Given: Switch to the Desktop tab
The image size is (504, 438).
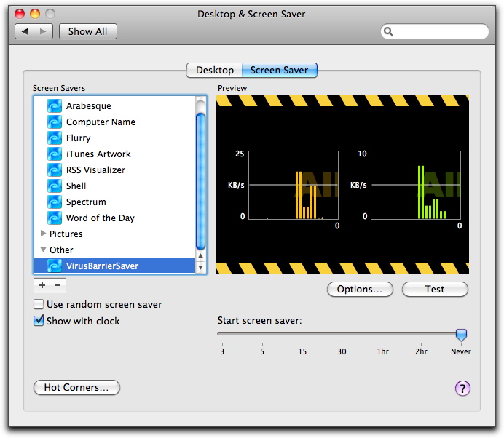Looking at the screenshot, I should coord(214,70).
